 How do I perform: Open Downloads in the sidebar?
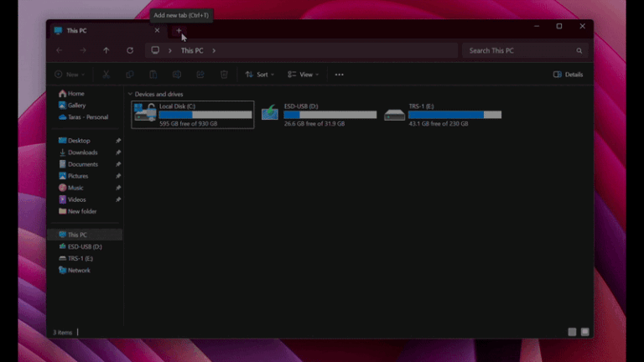click(x=82, y=153)
